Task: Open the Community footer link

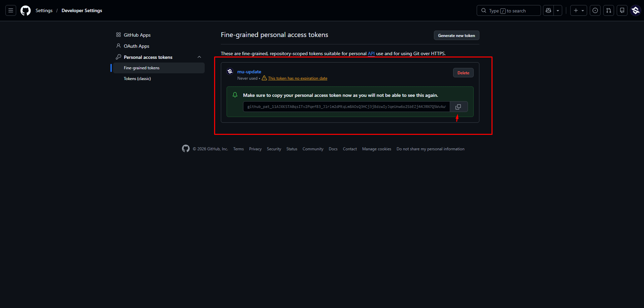Action: tap(313, 149)
